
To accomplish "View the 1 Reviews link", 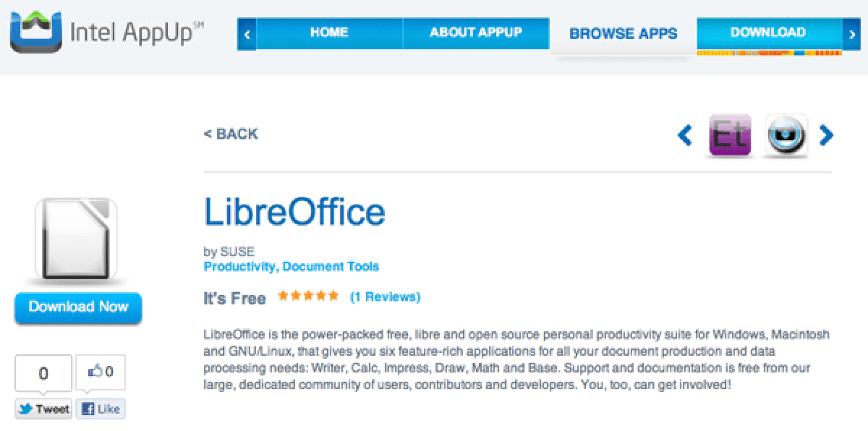I will tap(385, 296).
